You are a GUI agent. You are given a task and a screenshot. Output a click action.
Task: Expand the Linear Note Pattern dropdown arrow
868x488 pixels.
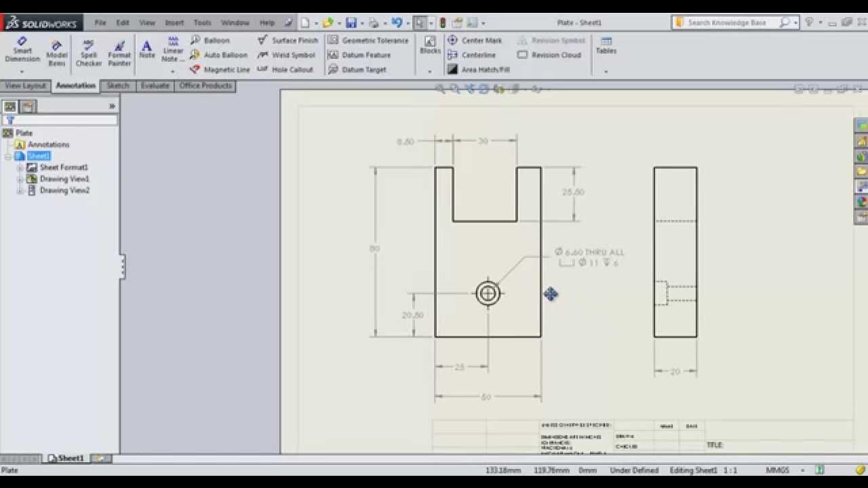pos(172,71)
